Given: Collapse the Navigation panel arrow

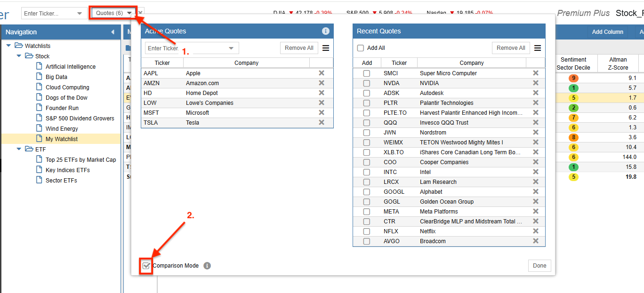Looking at the screenshot, I should pyautogui.click(x=113, y=32).
